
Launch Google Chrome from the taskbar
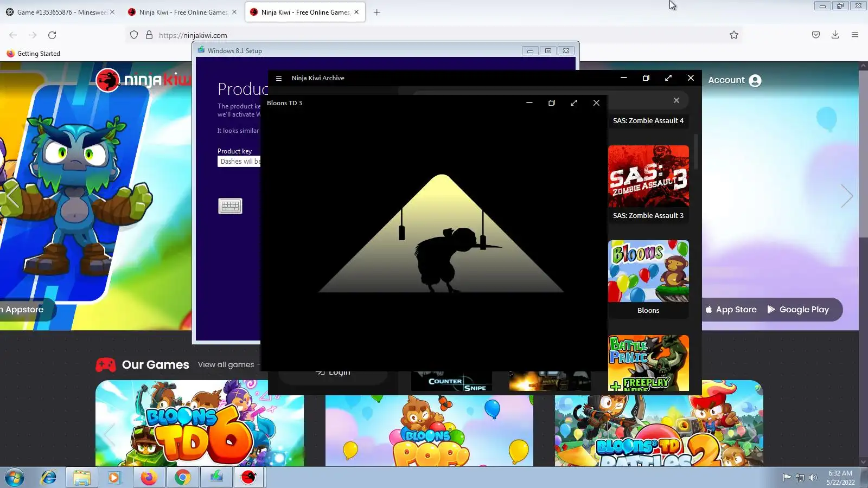pyautogui.click(x=183, y=478)
